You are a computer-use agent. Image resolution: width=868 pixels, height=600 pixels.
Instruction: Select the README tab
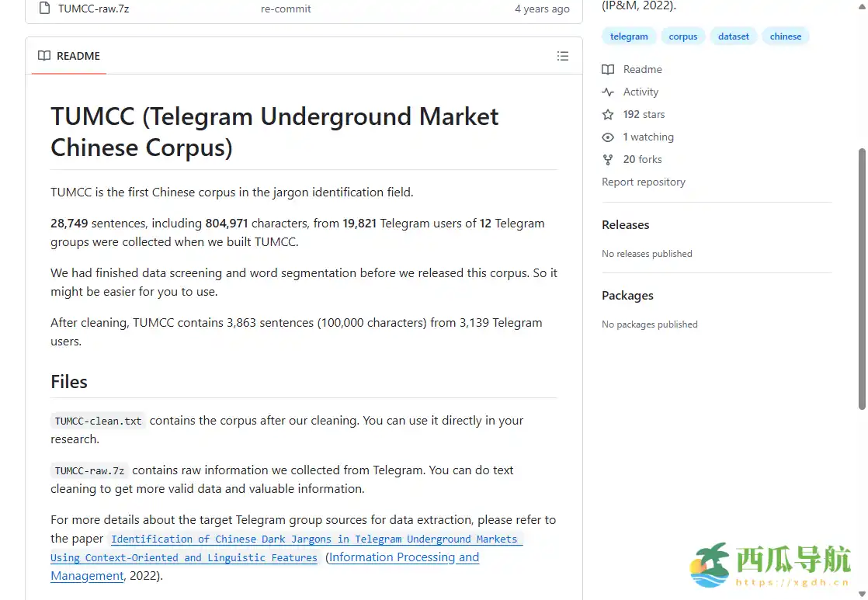[69, 56]
